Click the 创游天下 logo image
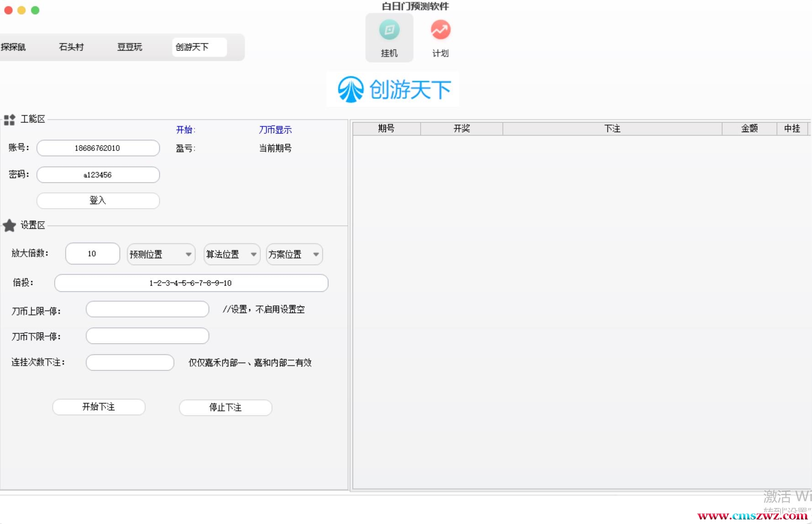 tap(393, 89)
